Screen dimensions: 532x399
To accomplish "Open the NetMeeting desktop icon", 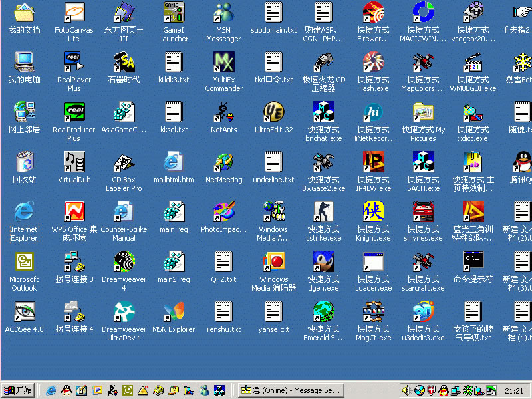I will [x=223, y=162].
